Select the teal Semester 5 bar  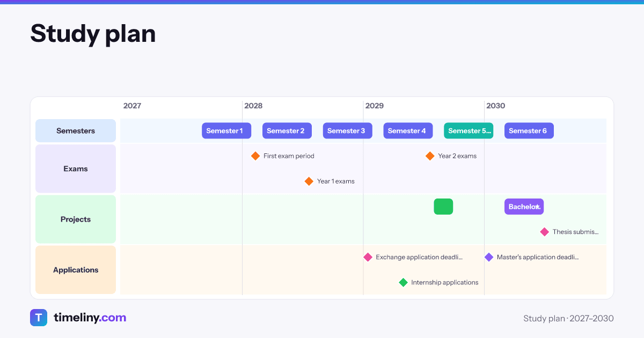point(469,131)
